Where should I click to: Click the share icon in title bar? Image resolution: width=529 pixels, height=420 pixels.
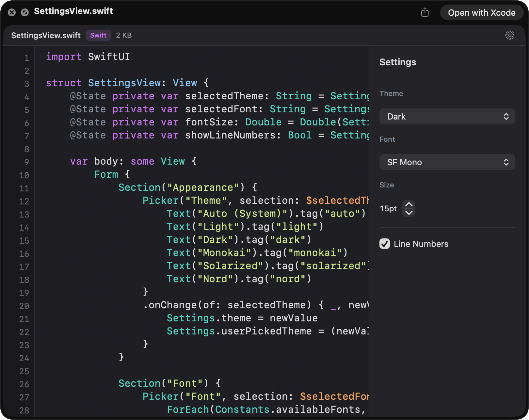pyautogui.click(x=425, y=12)
